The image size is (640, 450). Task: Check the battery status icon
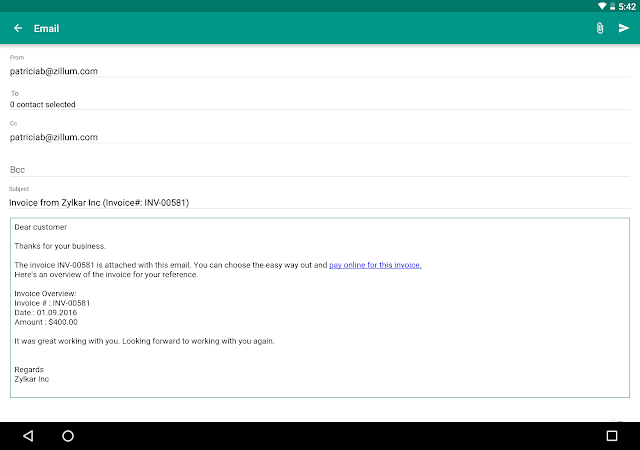tap(612, 6)
